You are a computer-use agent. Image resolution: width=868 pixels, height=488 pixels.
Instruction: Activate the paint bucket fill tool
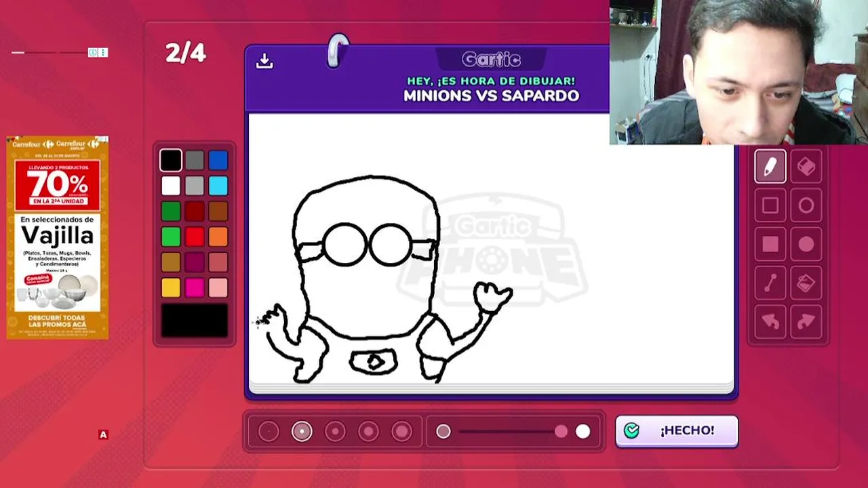[x=806, y=283]
